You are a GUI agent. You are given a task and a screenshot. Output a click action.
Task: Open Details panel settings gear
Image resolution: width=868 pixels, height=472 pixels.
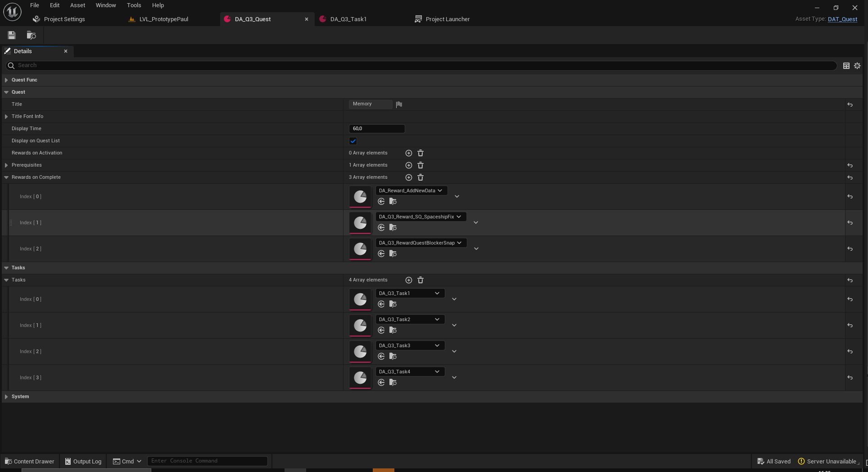coord(857,66)
